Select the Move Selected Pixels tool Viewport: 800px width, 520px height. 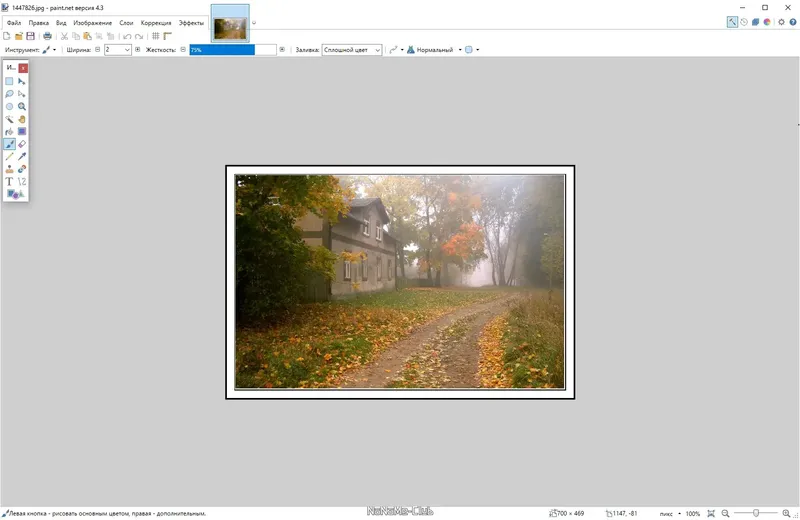[x=21, y=81]
